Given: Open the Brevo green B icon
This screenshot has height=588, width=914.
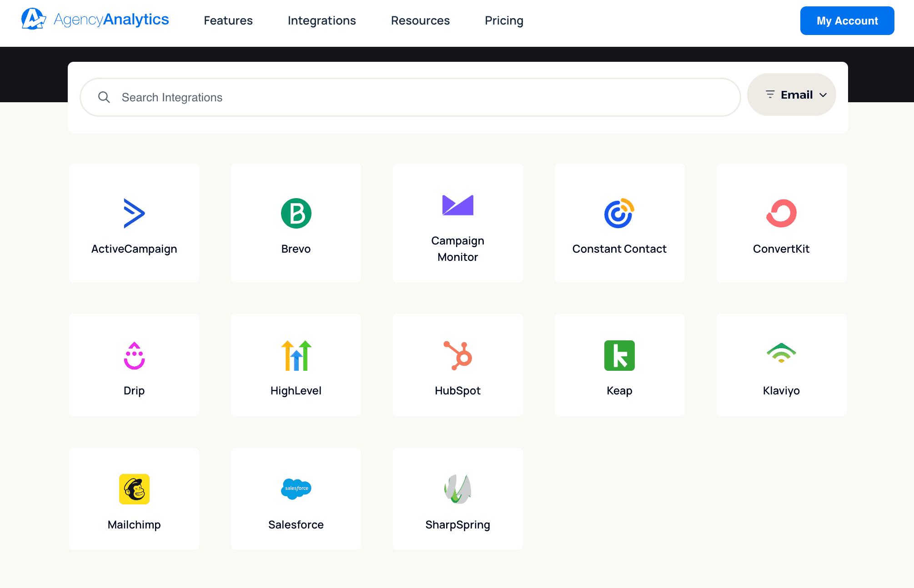Looking at the screenshot, I should (x=296, y=213).
